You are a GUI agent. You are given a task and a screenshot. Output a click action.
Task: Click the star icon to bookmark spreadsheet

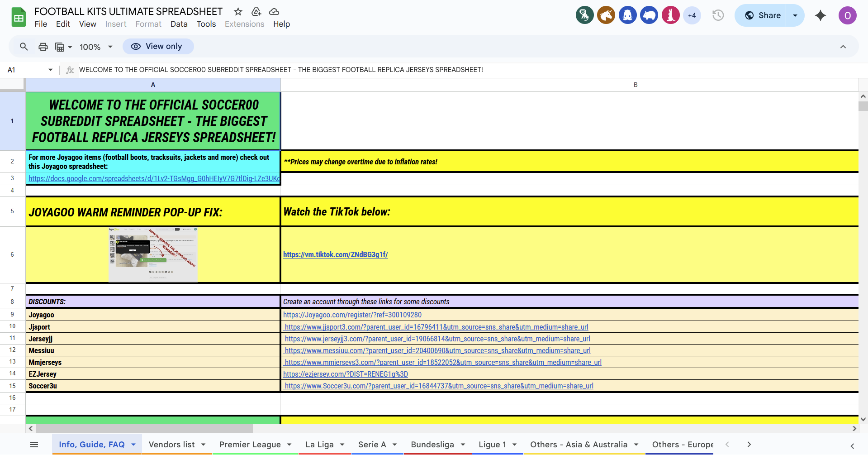pyautogui.click(x=238, y=12)
